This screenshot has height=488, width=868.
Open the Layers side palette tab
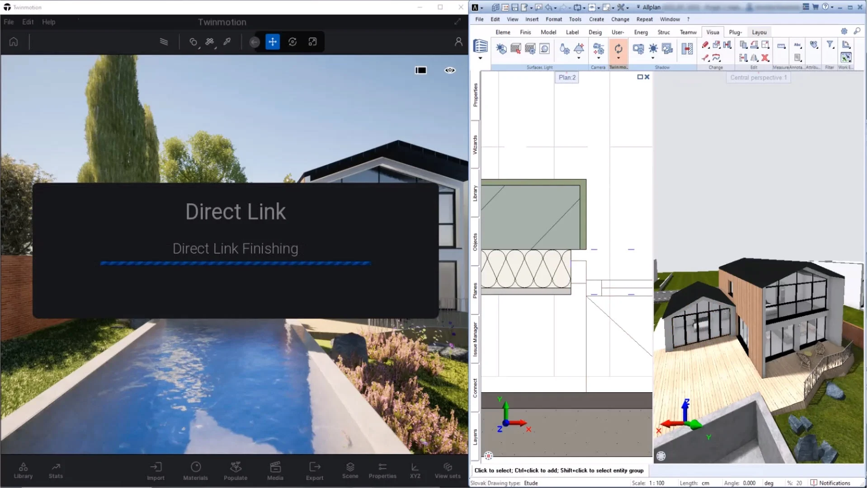tap(475, 436)
